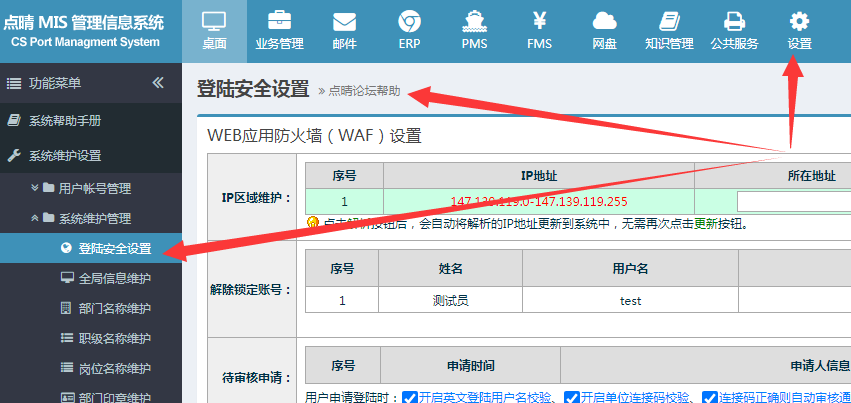Click monitor icon beside 全局信息维护
The width and height of the screenshot is (851, 403).
pos(67,278)
